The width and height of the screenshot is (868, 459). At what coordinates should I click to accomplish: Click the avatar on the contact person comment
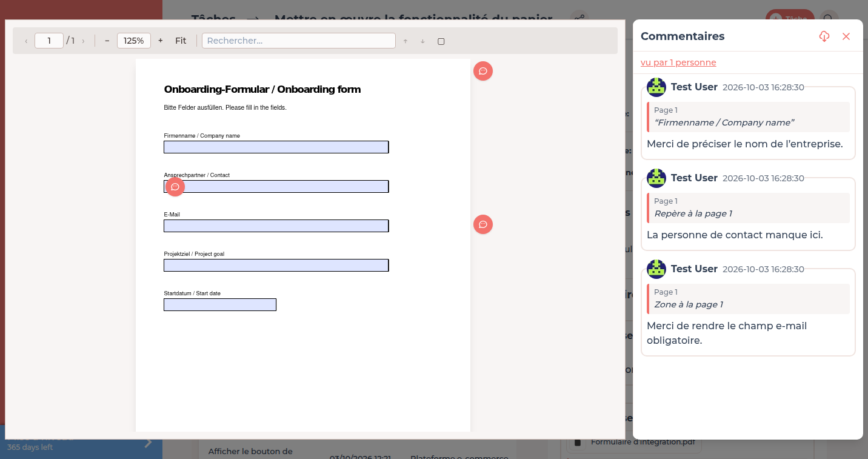(x=656, y=178)
